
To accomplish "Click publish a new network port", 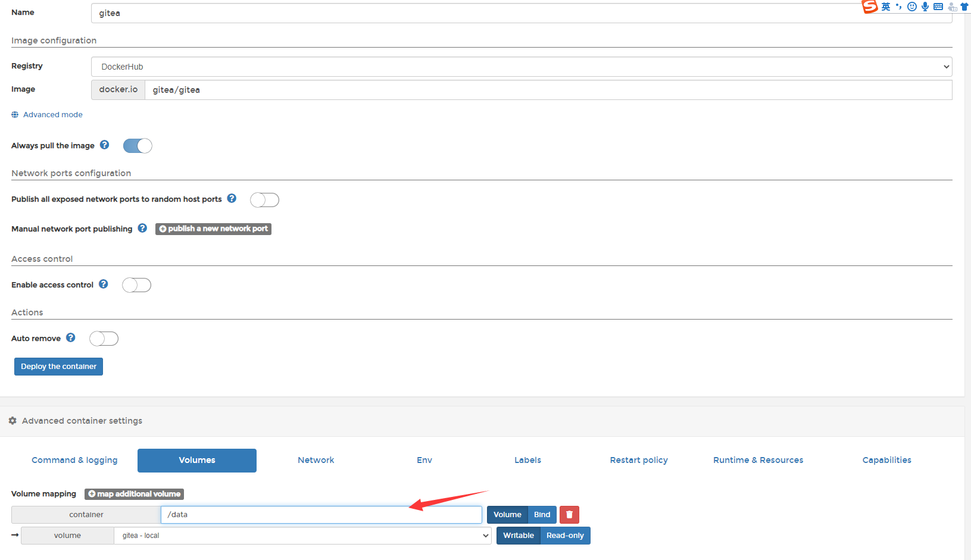I will [213, 229].
